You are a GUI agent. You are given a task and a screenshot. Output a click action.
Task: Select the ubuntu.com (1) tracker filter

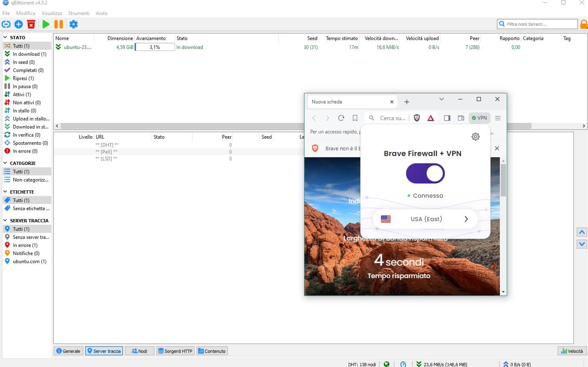click(27, 262)
